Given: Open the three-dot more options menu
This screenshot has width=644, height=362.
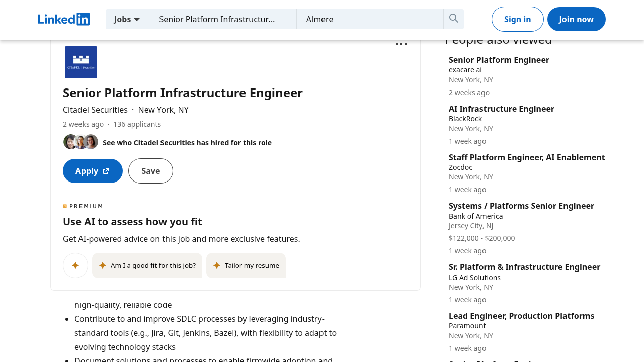Looking at the screenshot, I should tap(401, 44).
